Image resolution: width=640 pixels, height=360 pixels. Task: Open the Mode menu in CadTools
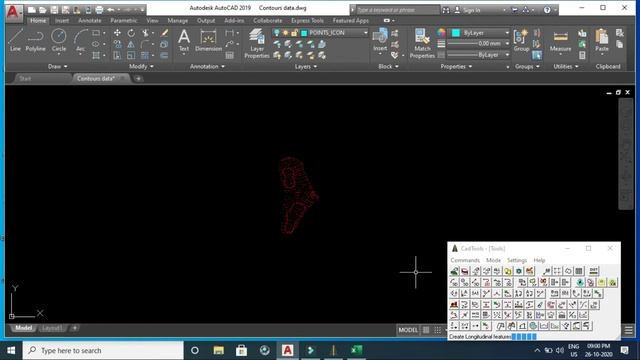(493, 260)
